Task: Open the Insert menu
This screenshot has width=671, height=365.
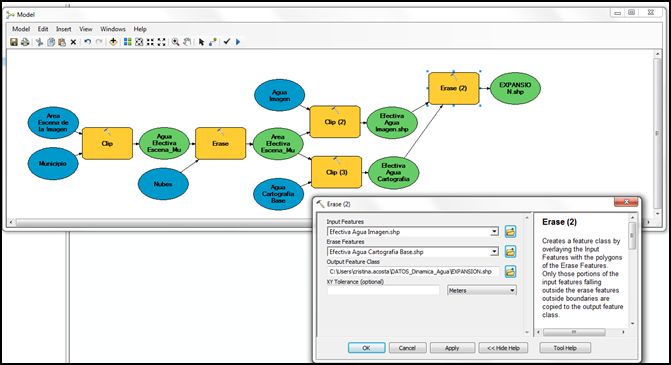Action: tap(64, 29)
